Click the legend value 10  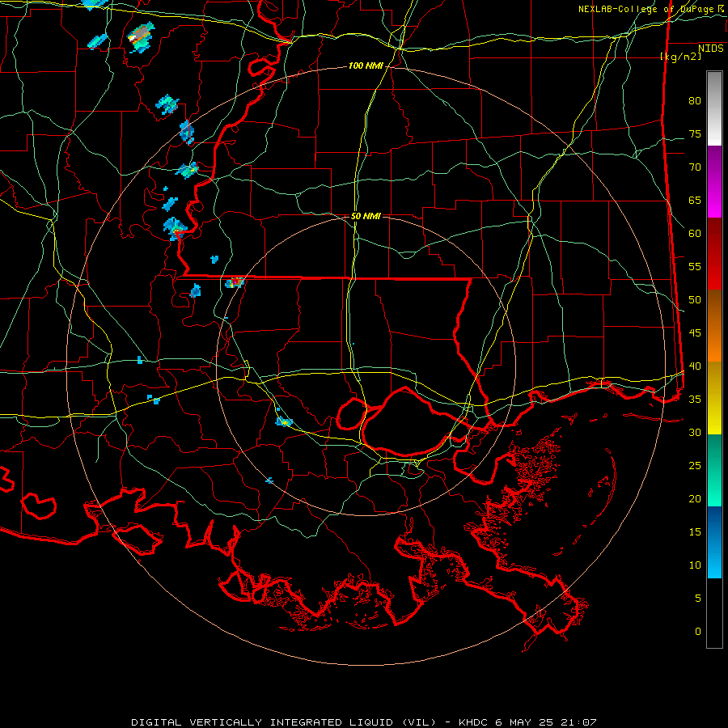[695, 565]
